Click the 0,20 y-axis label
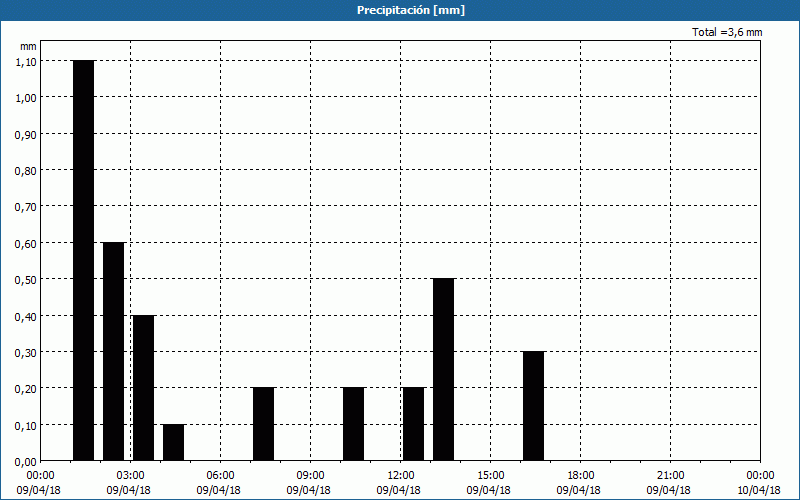This screenshot has height=500, width=800. point(26,389)
